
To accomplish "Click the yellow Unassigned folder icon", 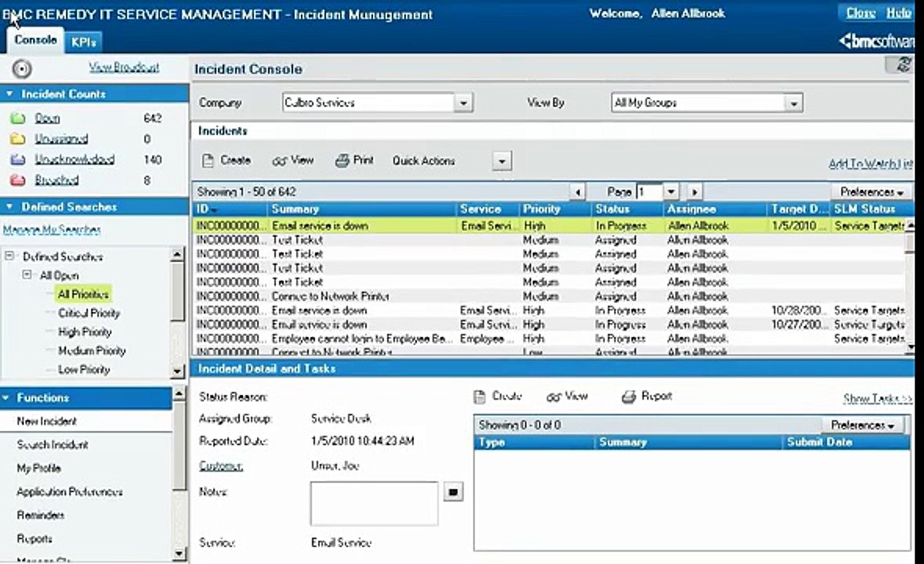I will click(18, 138).
